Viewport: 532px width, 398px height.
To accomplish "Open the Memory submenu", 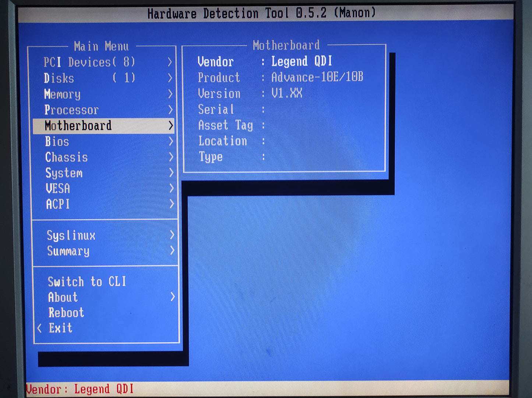I will (62, 94).
